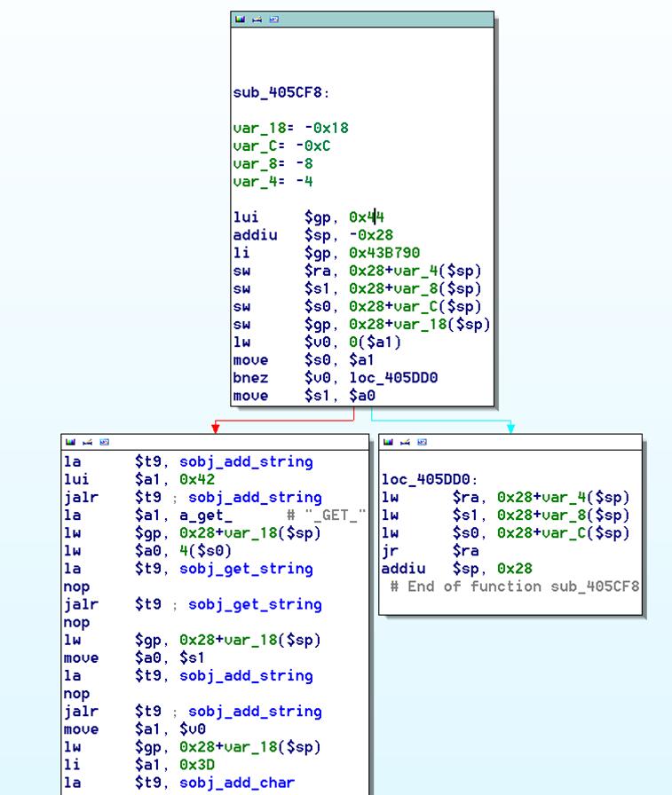This screenshot has width=672, height=795.
Task: Click loc_405DD0 operand in the bnez instruction
Action: pyautogui.click(x=393, y=378)
